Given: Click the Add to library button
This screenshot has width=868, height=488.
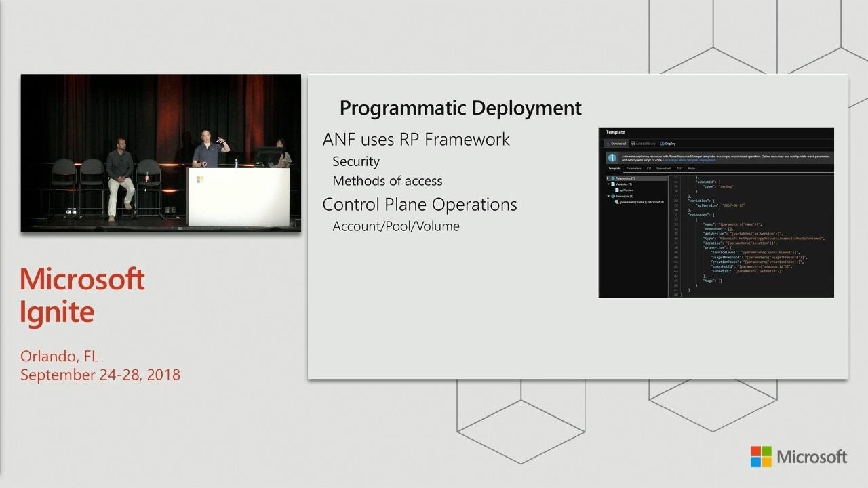Looking at the screenshot, I should (x=643, y=144).
